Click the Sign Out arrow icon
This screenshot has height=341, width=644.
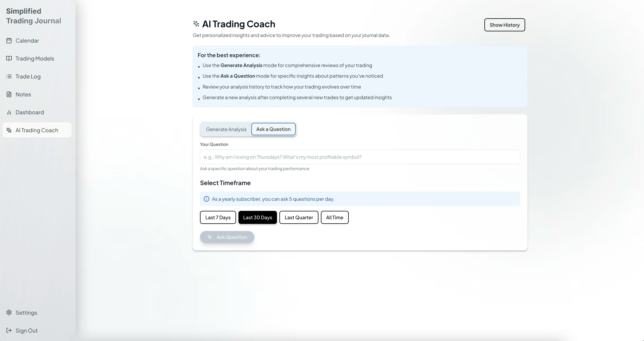[9, 331]
